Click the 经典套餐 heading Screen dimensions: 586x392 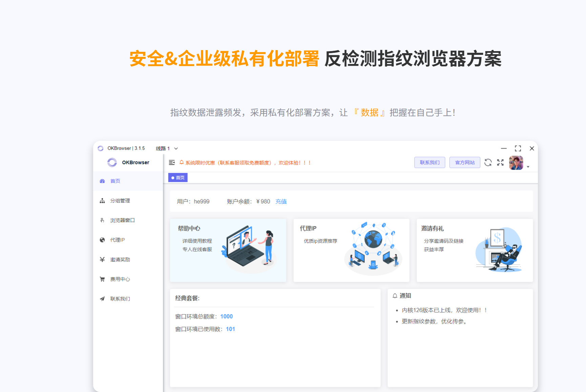tap(187, 298)
